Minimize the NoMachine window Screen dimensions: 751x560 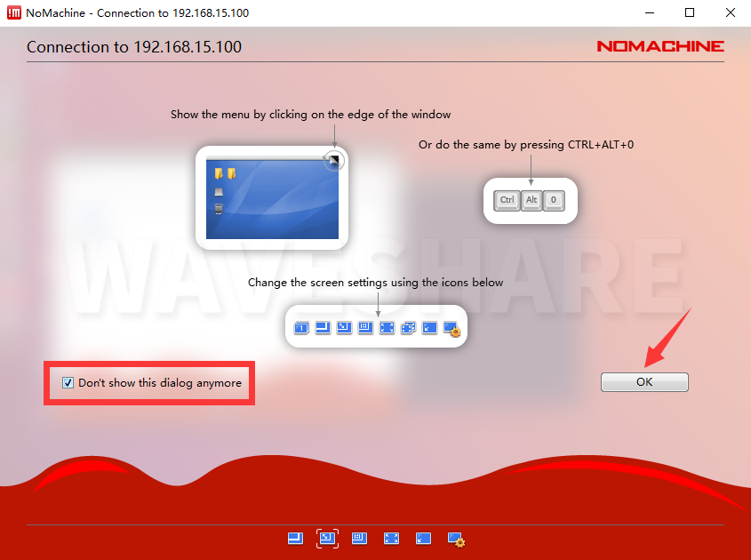coord(650,13)
